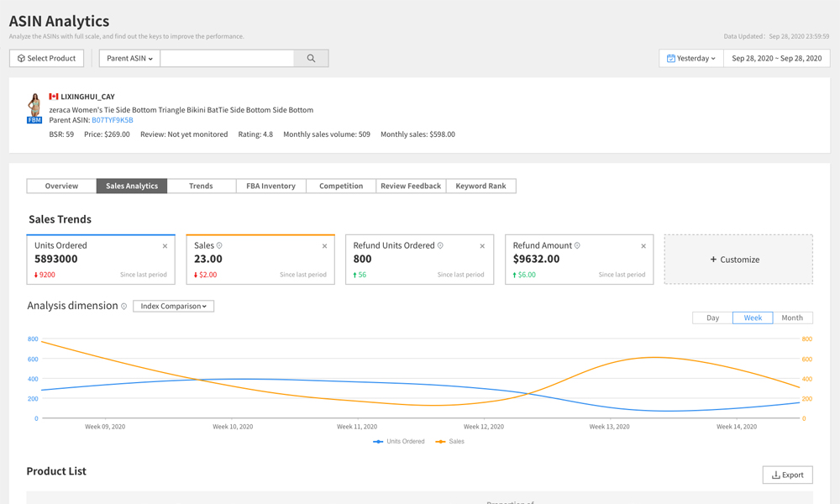Remove the Sales metric card
Screen dimensions: 840x504
324,246
